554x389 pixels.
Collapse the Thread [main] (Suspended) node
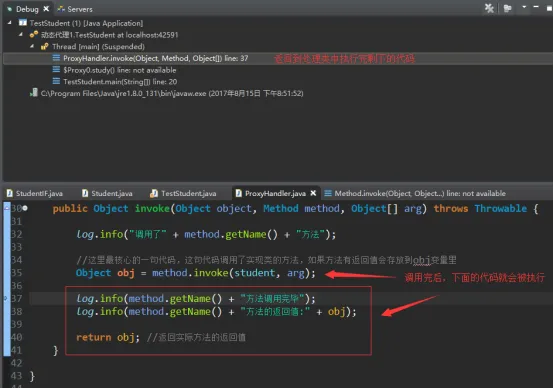[x=32, y=46]
